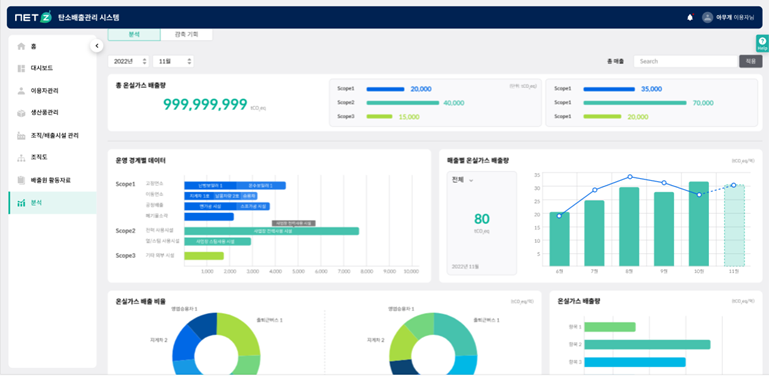The width and height of the screenshot is (769, 376).
Task: Click the notification bell icon
Action: (690, 18)
